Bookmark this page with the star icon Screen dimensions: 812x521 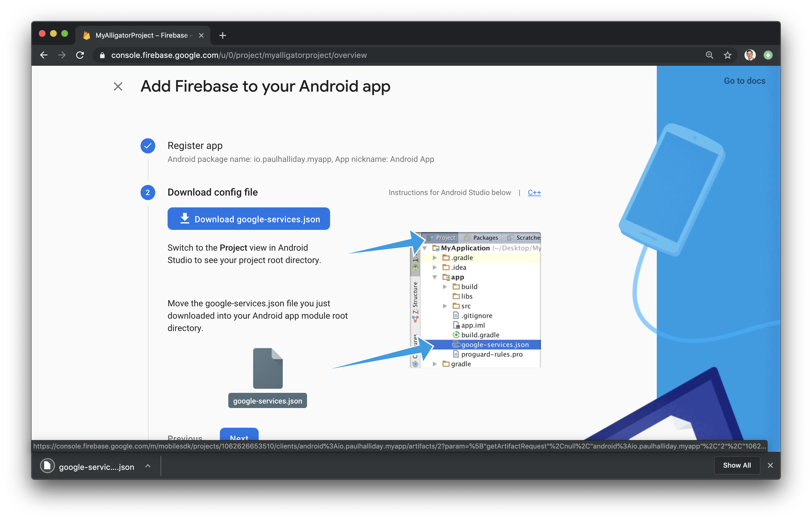727,55
